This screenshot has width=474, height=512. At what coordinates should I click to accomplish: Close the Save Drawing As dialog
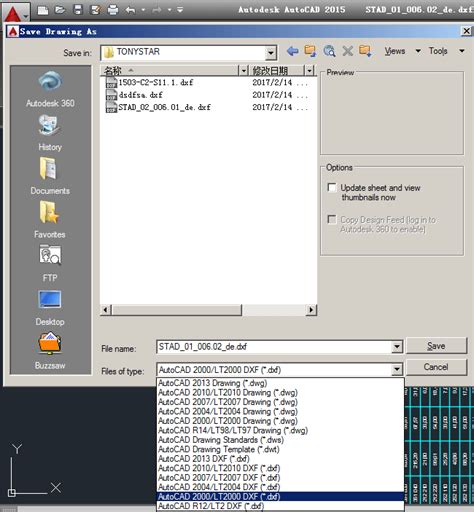click(x=466, y=31)
